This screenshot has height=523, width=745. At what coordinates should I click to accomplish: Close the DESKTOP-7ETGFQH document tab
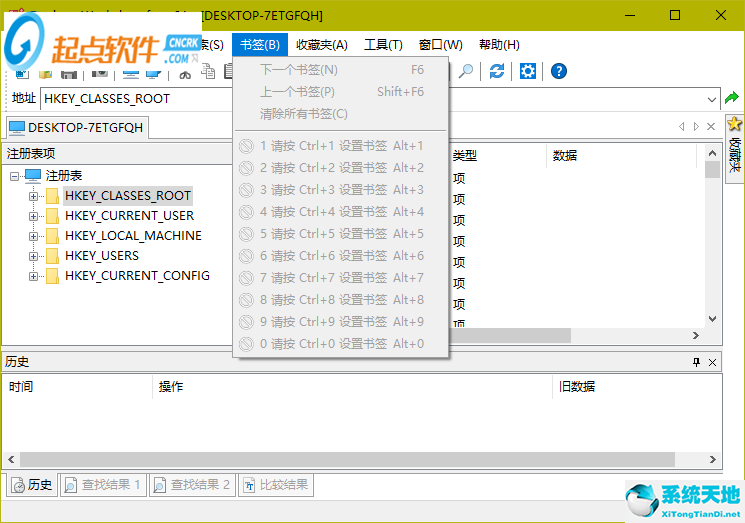point(711,126)
